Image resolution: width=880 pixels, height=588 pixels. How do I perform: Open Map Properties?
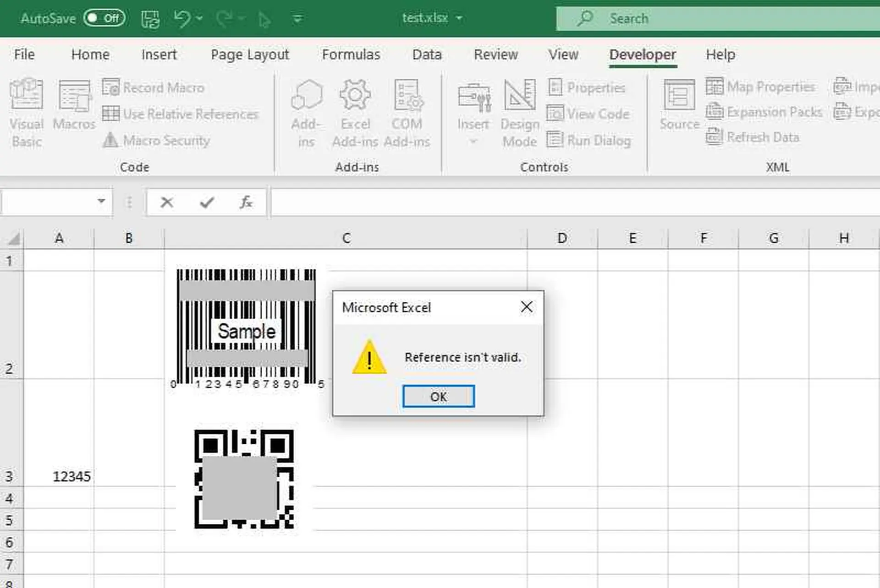(760, 87)
